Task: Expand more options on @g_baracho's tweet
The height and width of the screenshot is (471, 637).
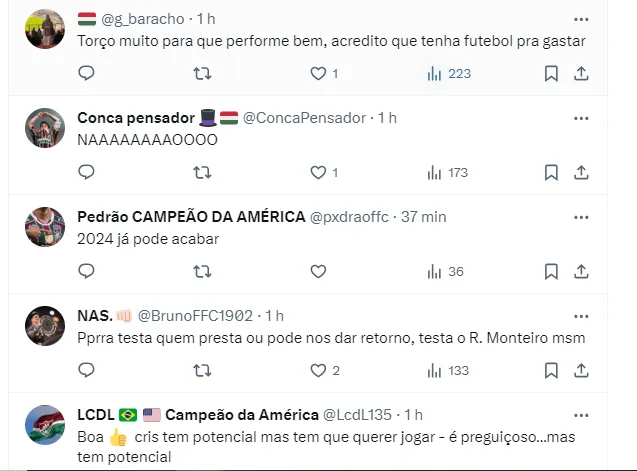Action: click(581, 20)
